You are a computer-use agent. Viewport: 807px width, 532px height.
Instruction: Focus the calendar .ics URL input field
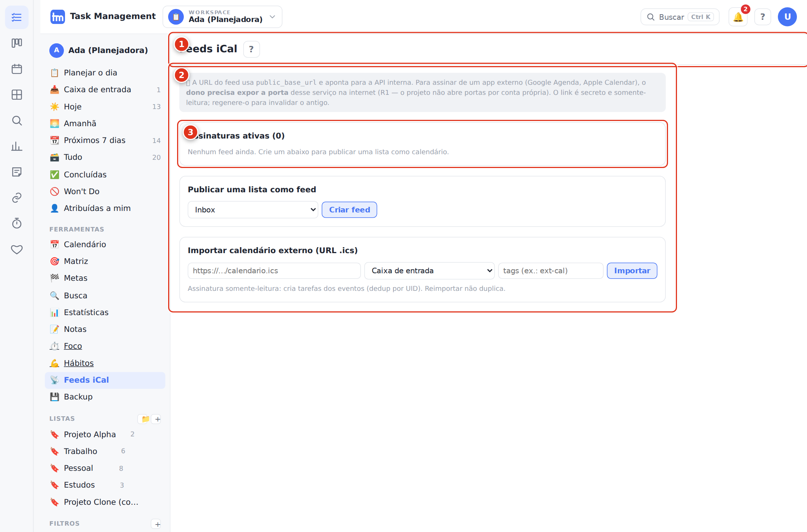tap(274, 271)
